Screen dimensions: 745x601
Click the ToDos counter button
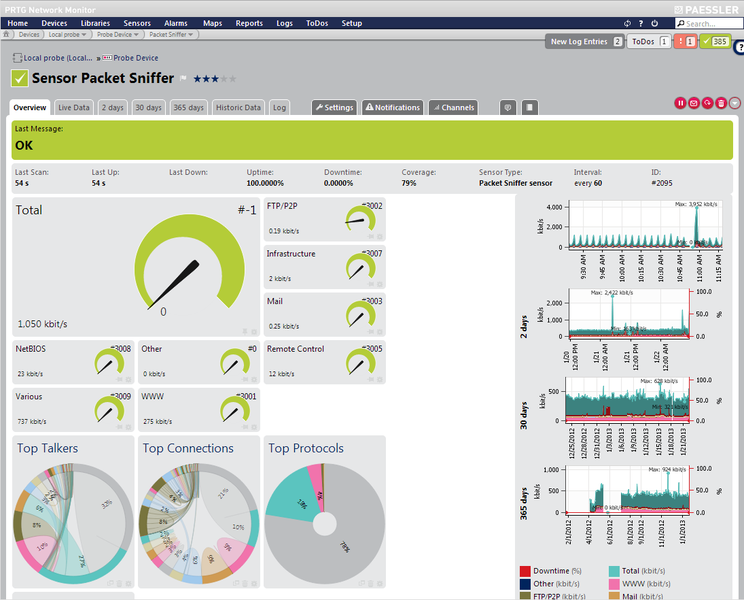tap(649, 42)
